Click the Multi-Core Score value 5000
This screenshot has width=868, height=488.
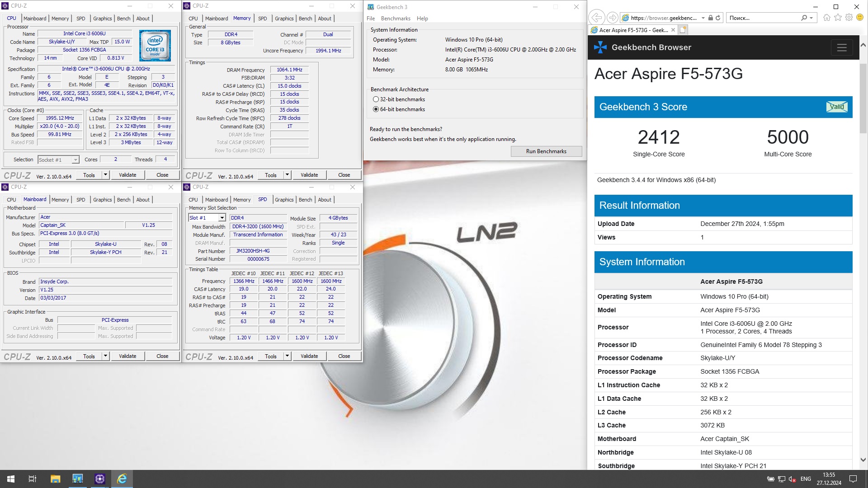point(788,137)
